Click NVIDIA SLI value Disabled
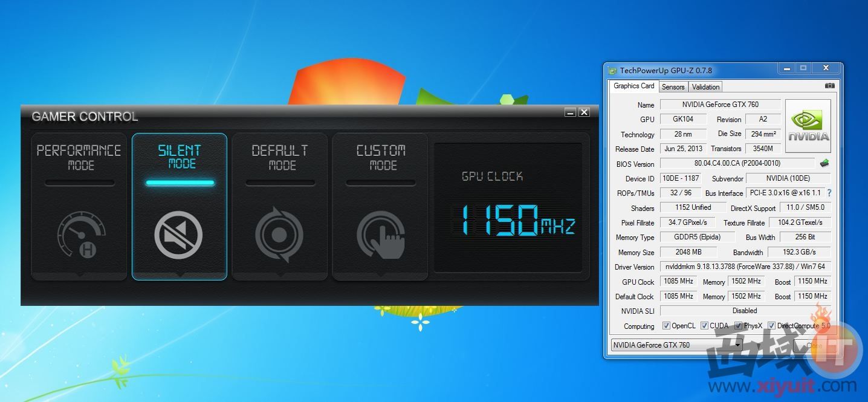The image size is (868, 402). (745, 311)
